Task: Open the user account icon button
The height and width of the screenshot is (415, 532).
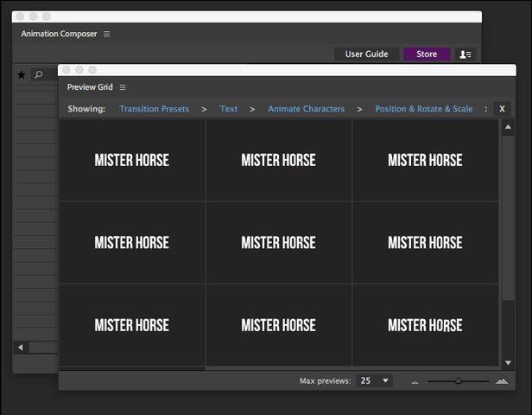Action: [465, 54]
